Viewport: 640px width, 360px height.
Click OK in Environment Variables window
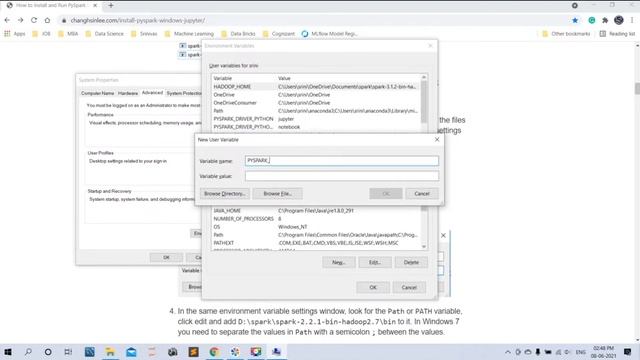[x=373, y=287]
